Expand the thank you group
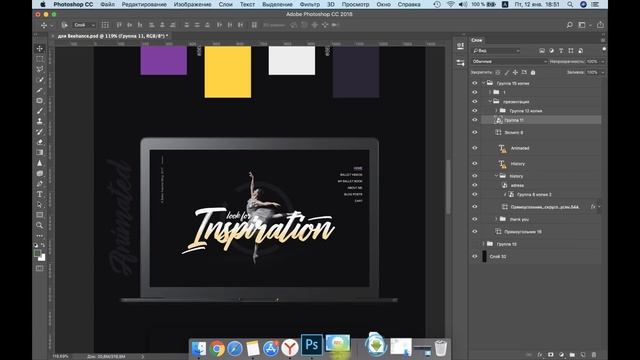This screenshot has height=360, width=640. (497, 219)
